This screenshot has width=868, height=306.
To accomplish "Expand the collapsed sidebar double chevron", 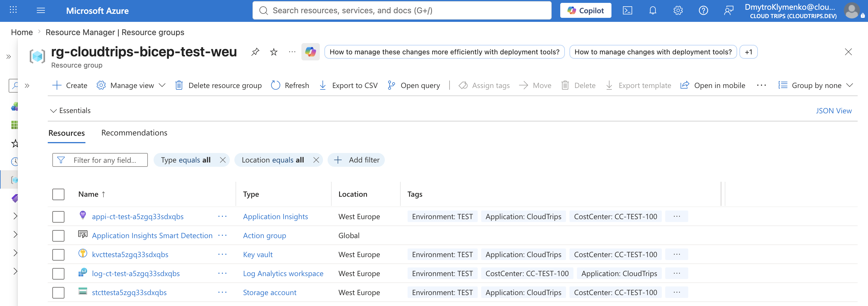I will [x=9, y=57].
